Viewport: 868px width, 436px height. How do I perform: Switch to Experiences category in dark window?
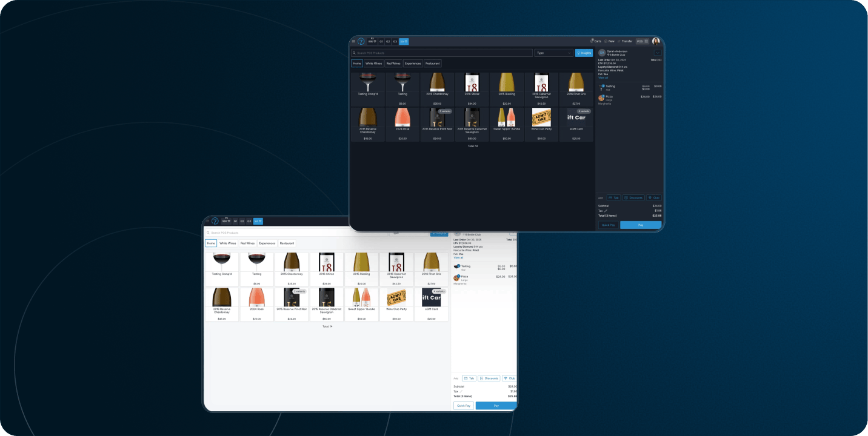click(413, 64)
